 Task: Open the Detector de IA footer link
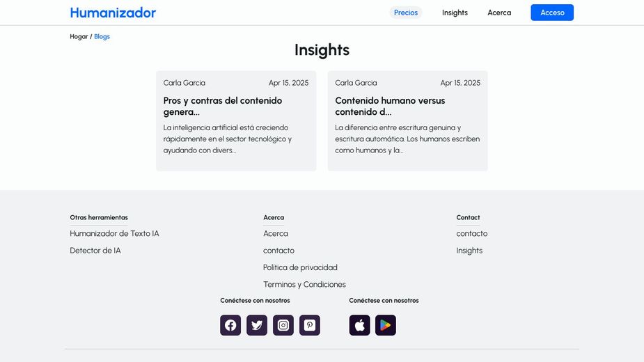[95, 251]
